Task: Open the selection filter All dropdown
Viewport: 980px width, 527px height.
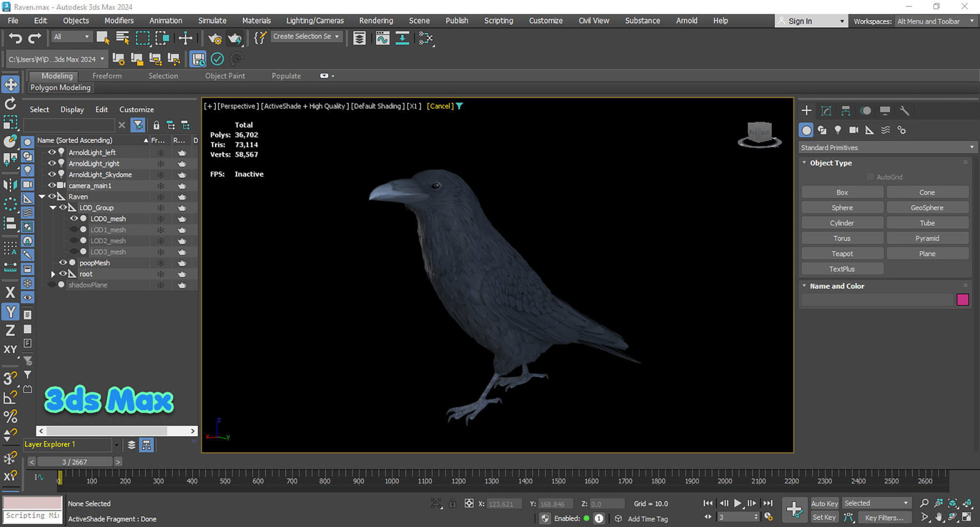Action: [71, 37]
